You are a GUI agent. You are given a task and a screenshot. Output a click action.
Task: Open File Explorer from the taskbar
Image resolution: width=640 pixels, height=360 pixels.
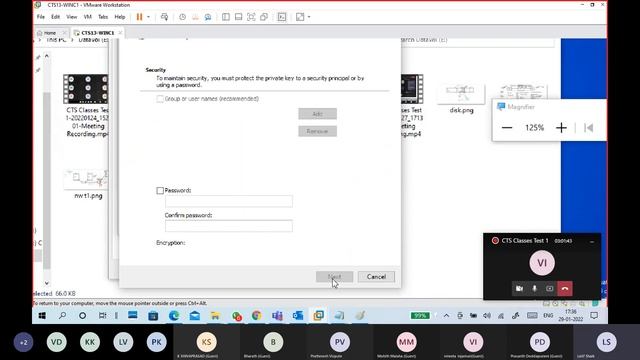point(215,316)
